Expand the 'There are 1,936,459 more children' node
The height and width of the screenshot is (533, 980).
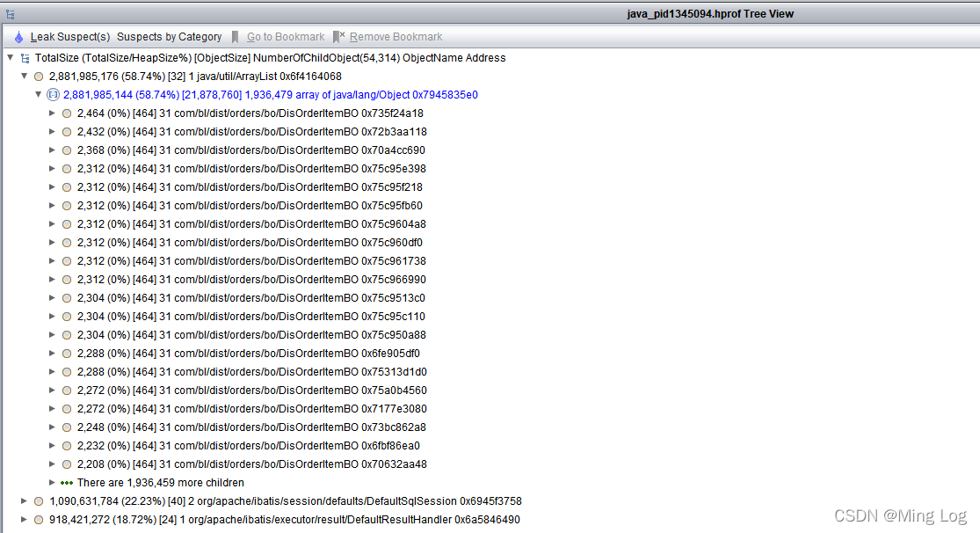52,482
